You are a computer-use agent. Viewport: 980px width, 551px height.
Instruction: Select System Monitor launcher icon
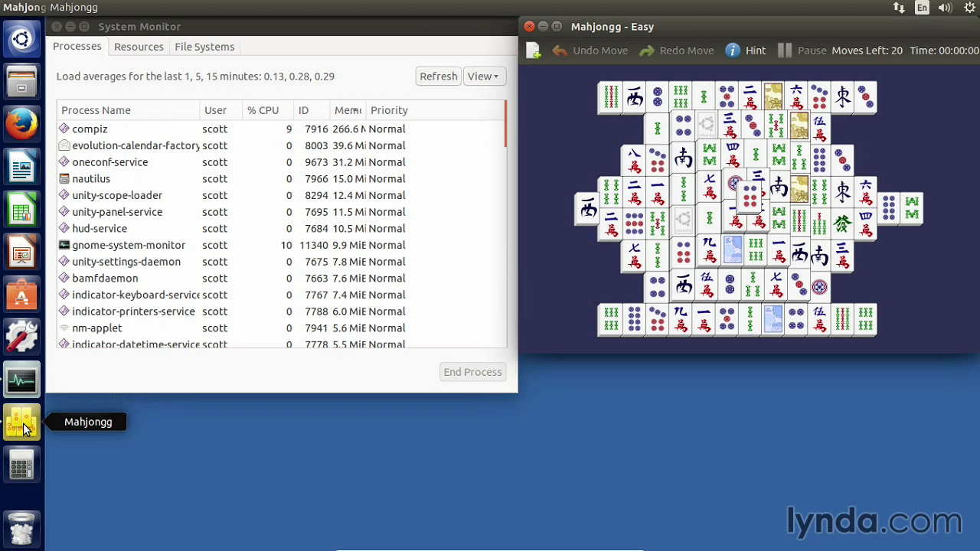[21, 380]
